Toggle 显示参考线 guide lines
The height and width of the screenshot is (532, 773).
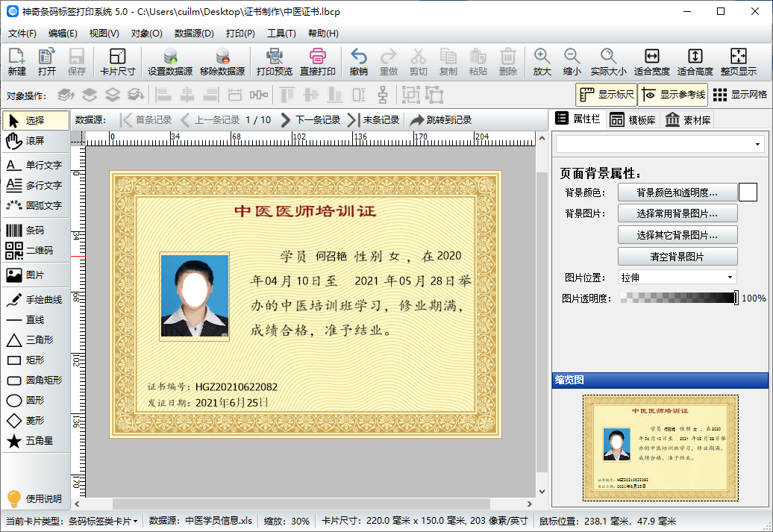point(672,94)
